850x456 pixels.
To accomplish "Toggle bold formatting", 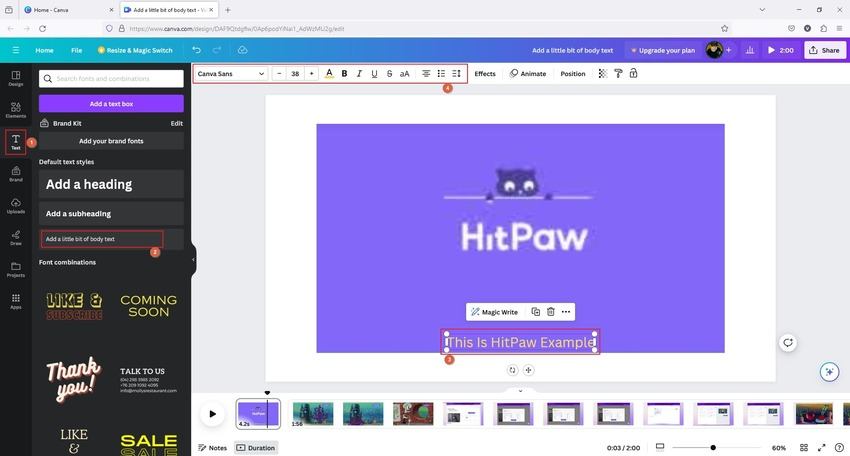I will coord(344,74).
